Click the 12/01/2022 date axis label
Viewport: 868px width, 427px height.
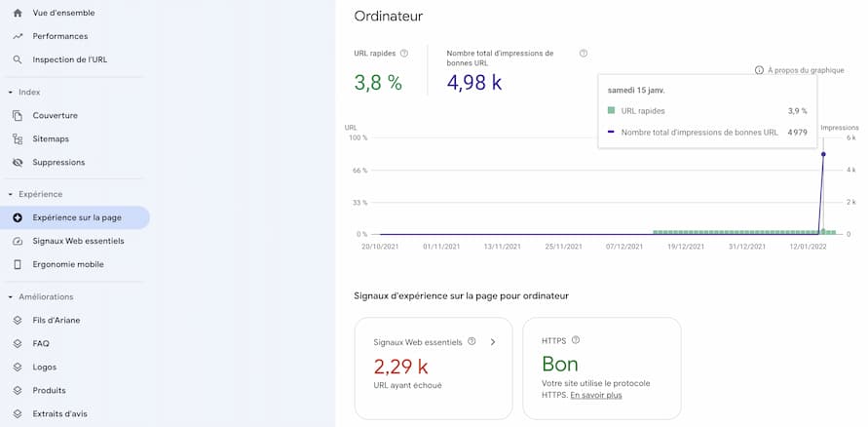coord(809,247)
